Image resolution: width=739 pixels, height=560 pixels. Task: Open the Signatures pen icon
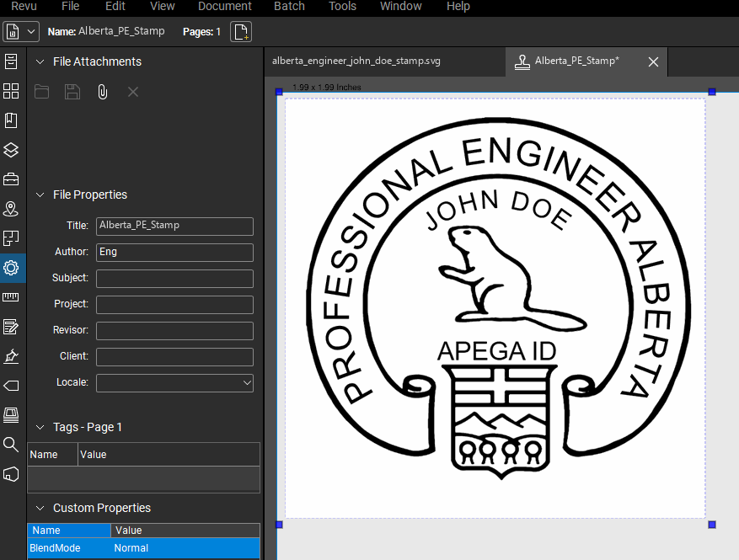tap(11, 356)
